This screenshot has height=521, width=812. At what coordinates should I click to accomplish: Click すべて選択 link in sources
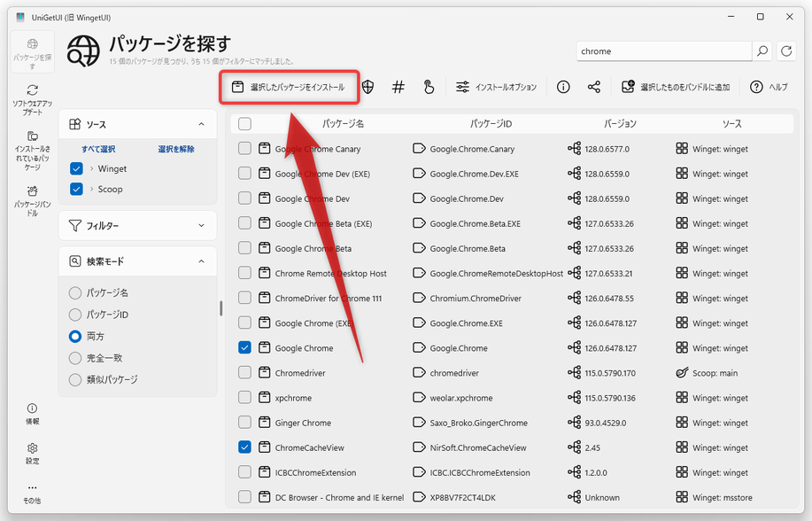click(98, 149)
